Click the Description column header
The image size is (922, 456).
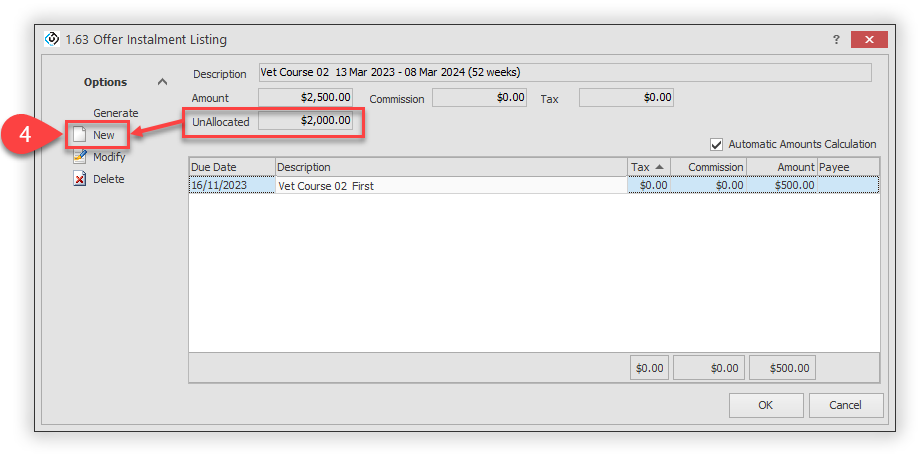click(x=451, y=167)
